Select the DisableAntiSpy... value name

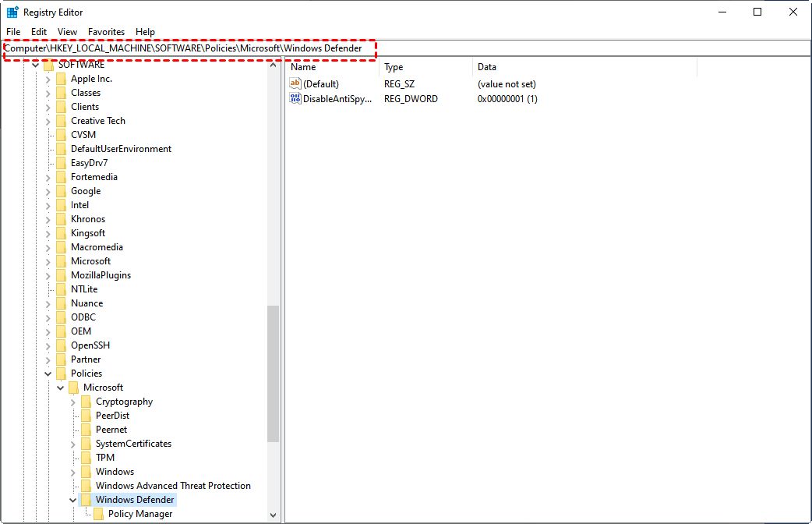(x=337, y=99)
